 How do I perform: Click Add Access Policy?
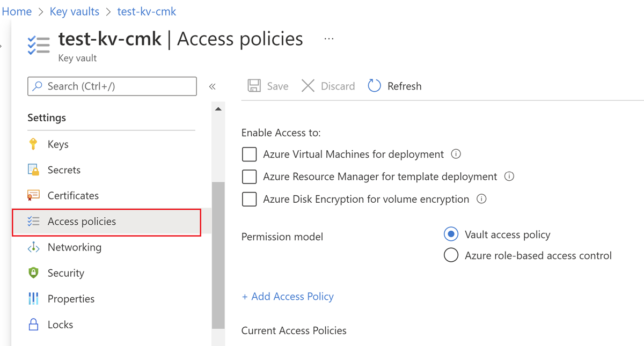pyautogui.click(x=288, y=296)
